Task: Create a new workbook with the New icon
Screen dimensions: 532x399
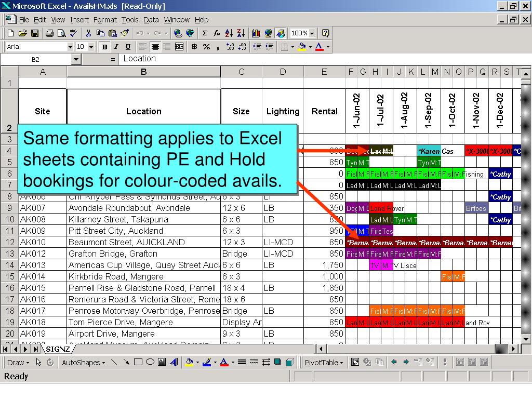Action: point(10,33)
